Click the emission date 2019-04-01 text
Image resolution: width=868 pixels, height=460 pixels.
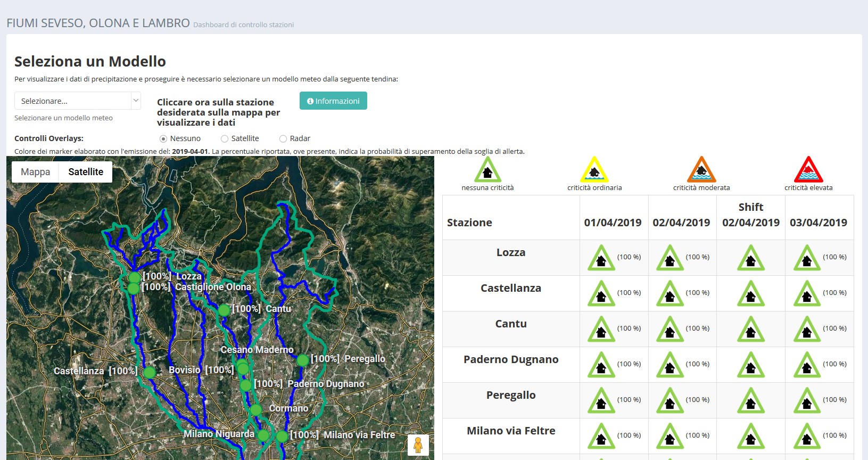click(x=191, y=152)
